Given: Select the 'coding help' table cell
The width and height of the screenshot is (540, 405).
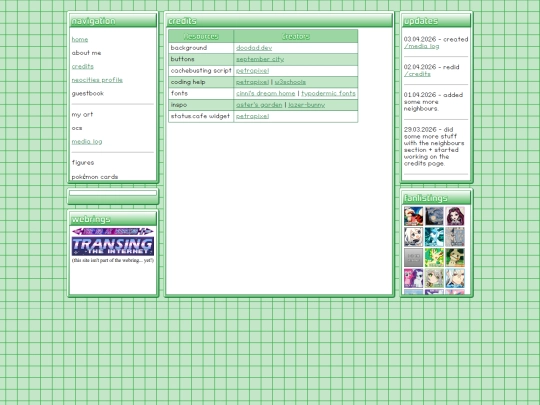Looking at the screenshot, I should pos(201,82).
